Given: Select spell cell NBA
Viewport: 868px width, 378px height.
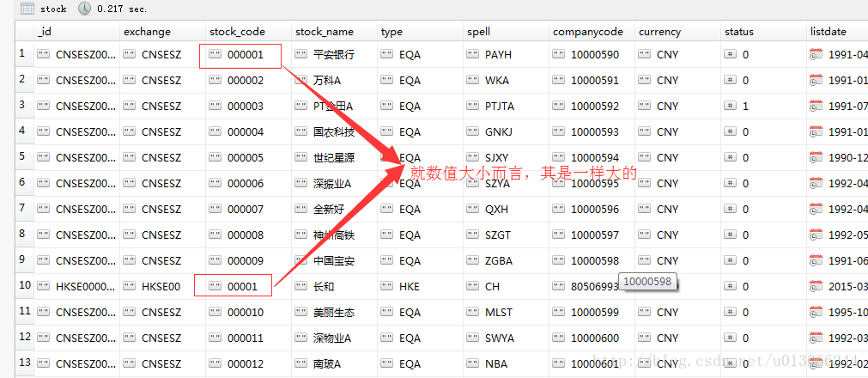Looking at the screenshot, I should (506, 363).
